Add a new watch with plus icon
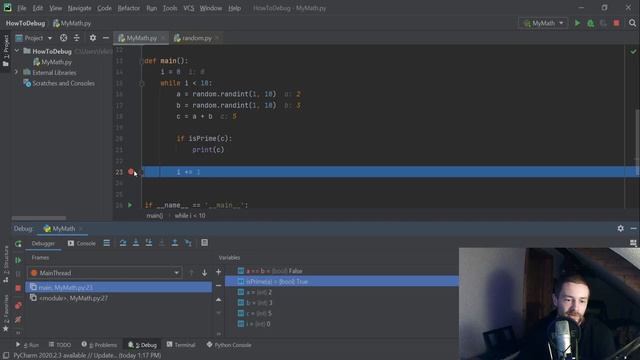 coord(218,272)
